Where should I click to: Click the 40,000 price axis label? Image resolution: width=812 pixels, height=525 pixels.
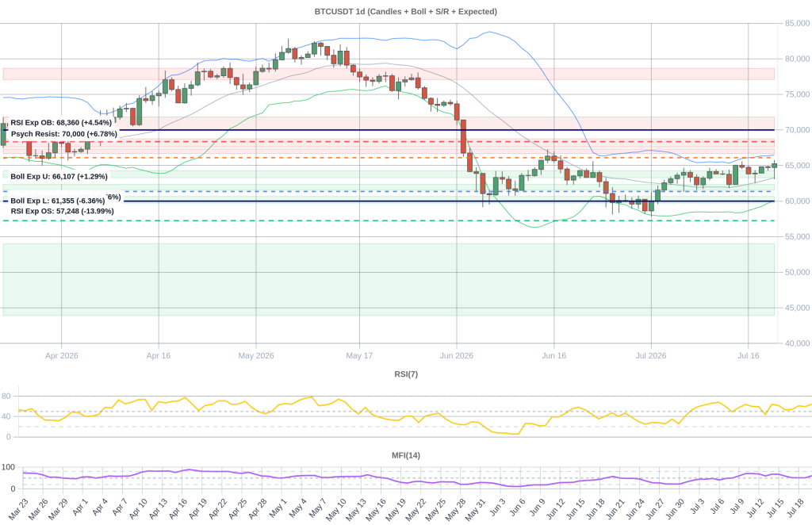797,343
